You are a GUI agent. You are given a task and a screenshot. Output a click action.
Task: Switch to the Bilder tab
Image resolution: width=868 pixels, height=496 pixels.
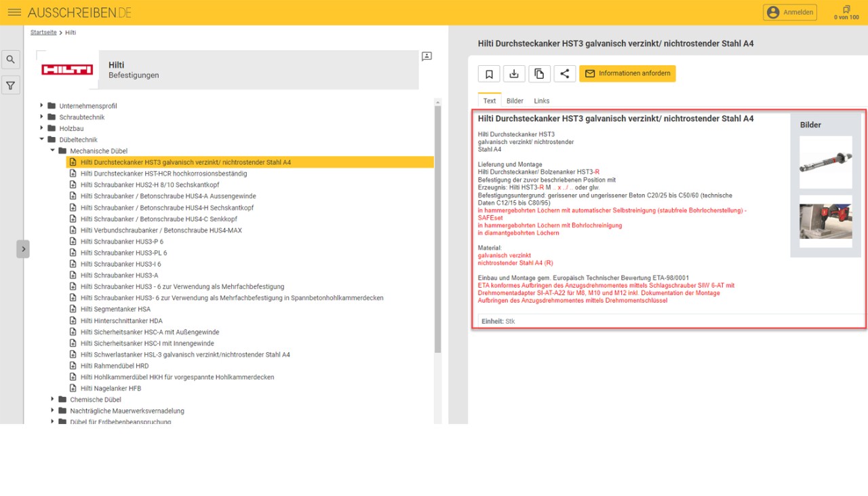tap(515, 100)
